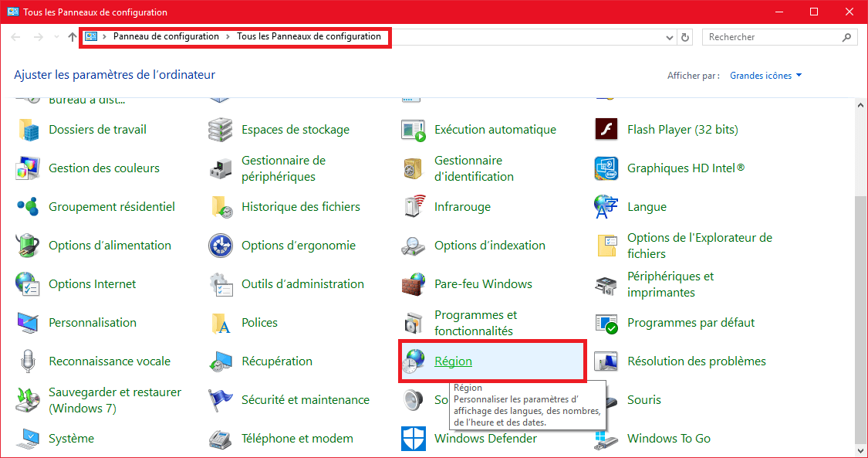Click the Panneau de configuration breadcrumb
Viewport: 868px width, 458px height.
(x=166, y=36)
